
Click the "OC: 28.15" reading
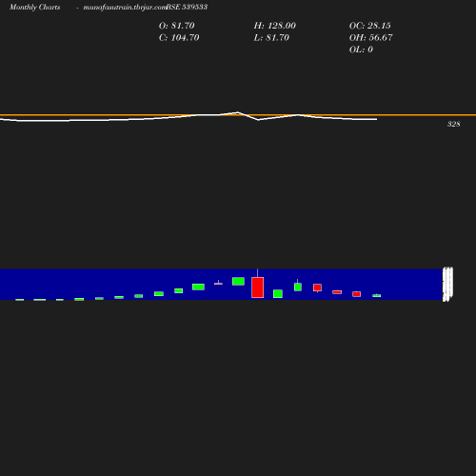pos(370,26)
